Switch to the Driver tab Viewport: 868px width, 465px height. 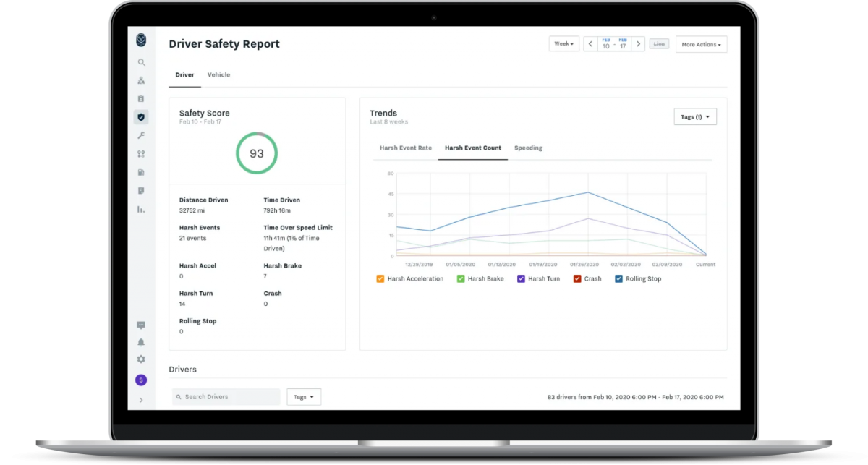coord(184,74)
